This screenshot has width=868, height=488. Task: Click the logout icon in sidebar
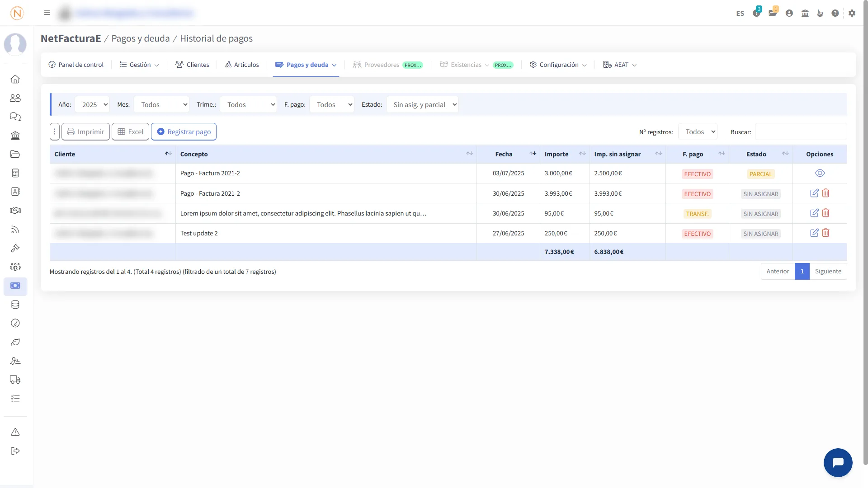[x=15, y=451]
